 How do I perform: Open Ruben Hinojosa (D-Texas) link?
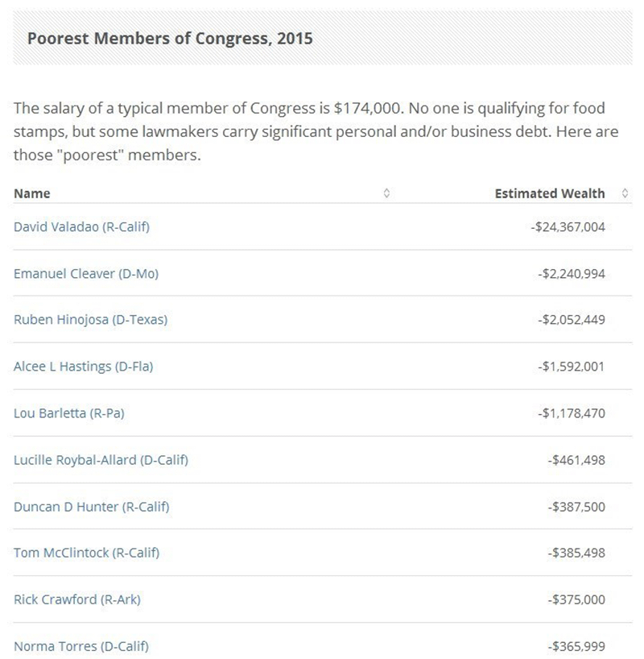(90, 320)
